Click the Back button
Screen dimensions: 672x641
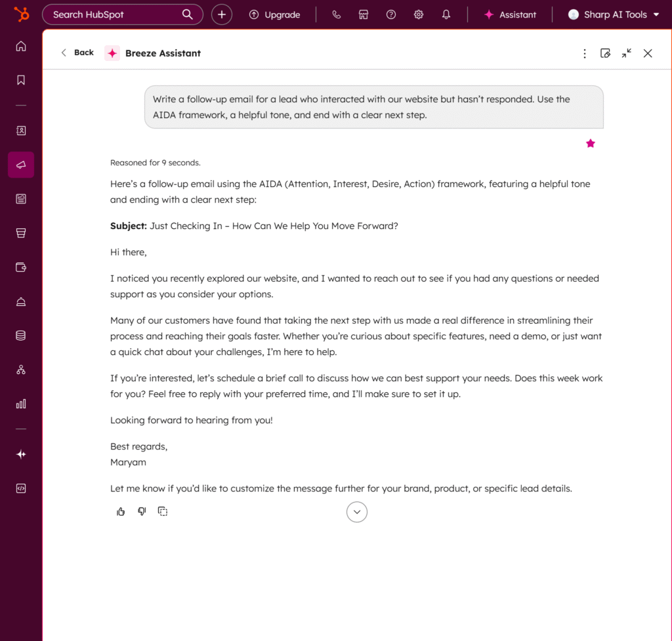click(x=77, y=52)
